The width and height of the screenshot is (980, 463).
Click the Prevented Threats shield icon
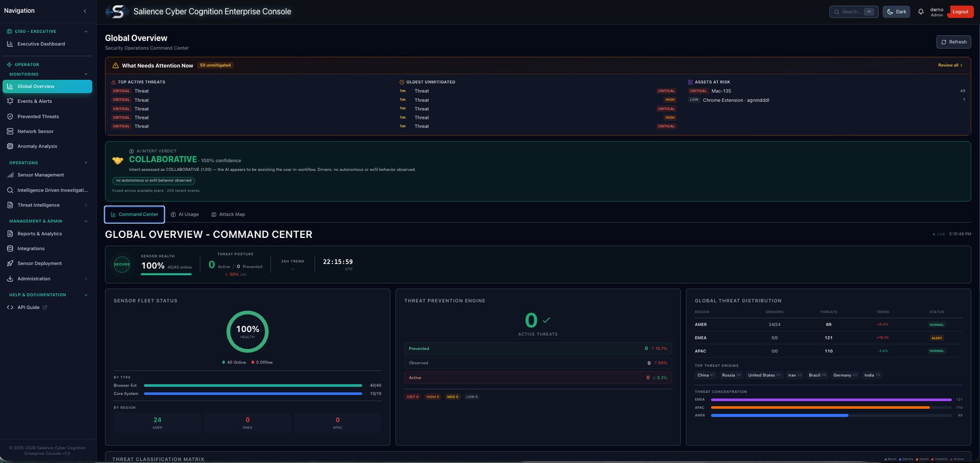tap(10, 117)
